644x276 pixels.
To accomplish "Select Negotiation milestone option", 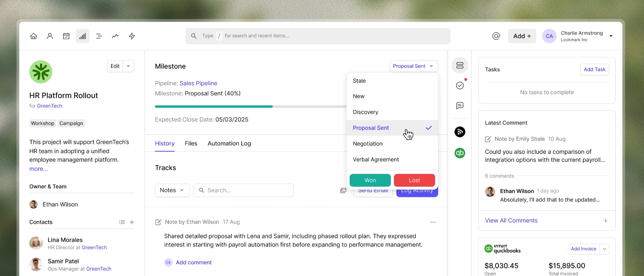I will 393,144.
